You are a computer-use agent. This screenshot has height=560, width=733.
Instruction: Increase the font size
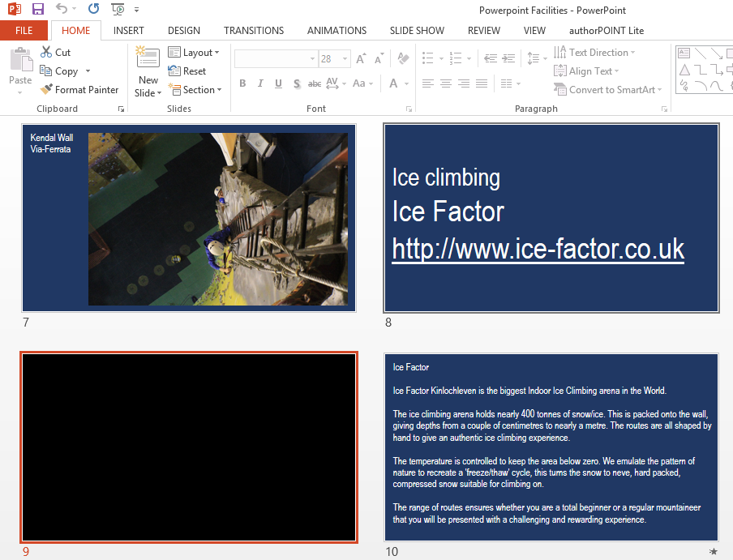point(361,59)
